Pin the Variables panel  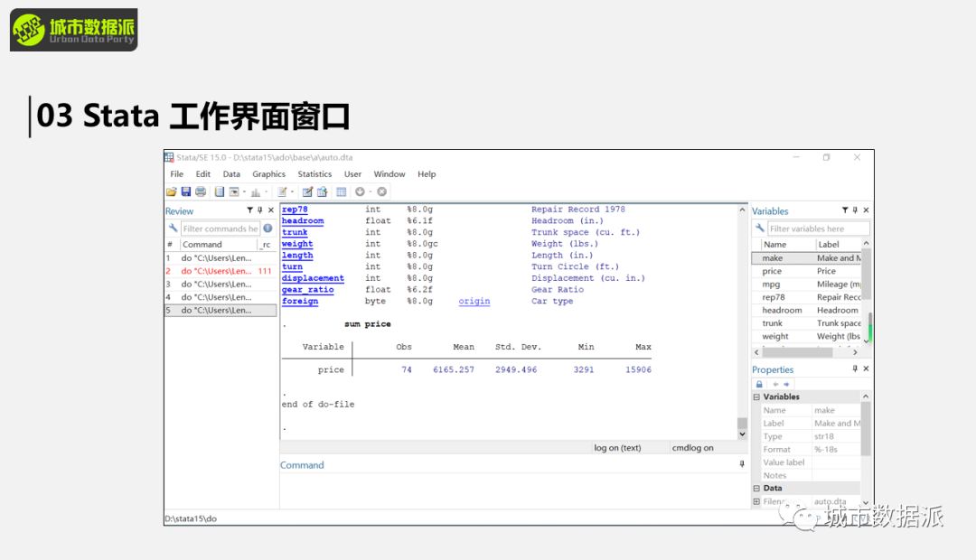click(x=855, y=210)
